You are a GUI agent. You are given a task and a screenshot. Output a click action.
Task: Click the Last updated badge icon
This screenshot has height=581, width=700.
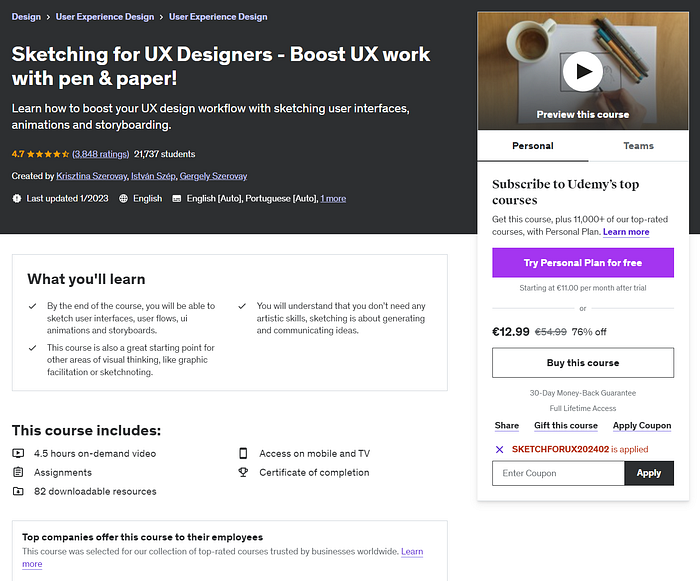coord(17,198)
